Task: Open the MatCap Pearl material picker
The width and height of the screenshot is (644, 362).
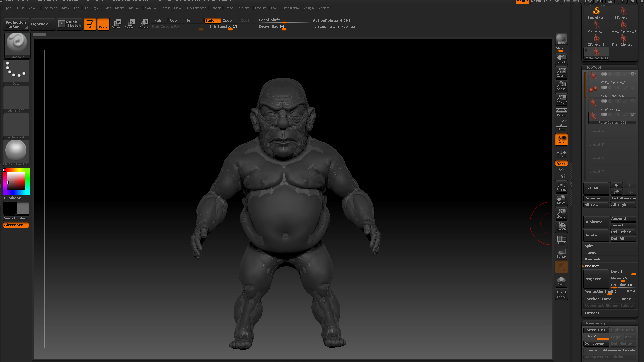Action: [x=16, y=153]
